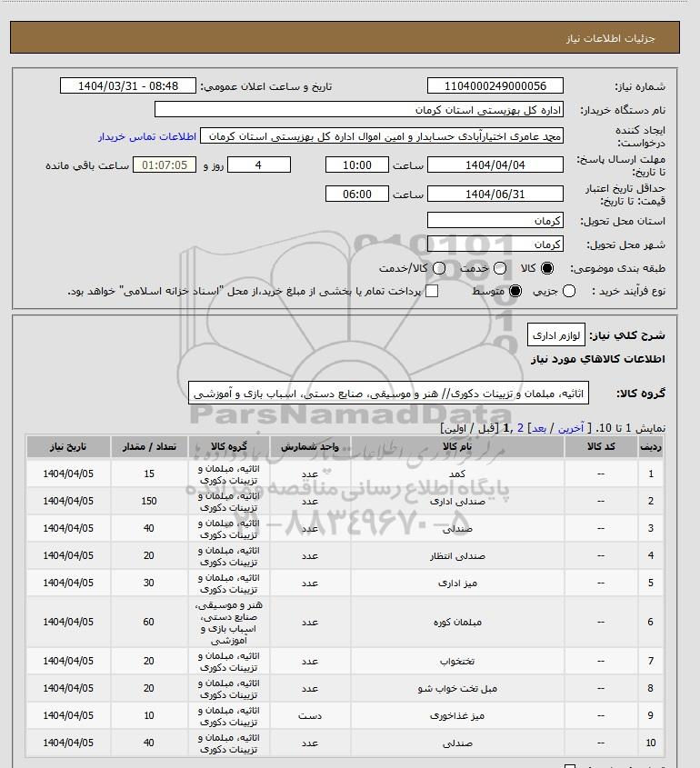Open page 2 of the items list
The width and height of the screenshot is (700, 768).
pyautogui.click(x=520, y=428)
